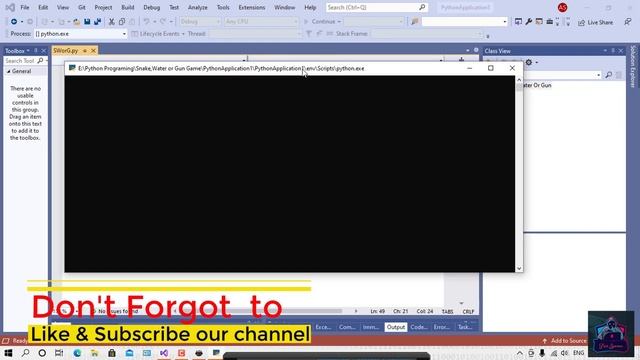Click the Live Share button
This screenshot has width=640, height=360.
(x=596, y=22)
